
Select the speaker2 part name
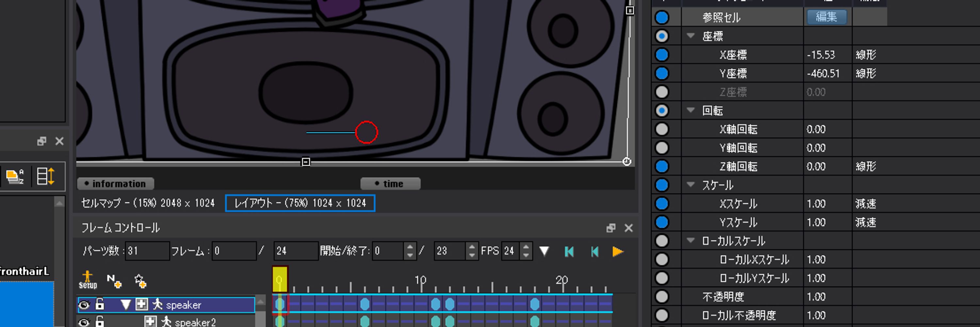(x=195, y=322)
